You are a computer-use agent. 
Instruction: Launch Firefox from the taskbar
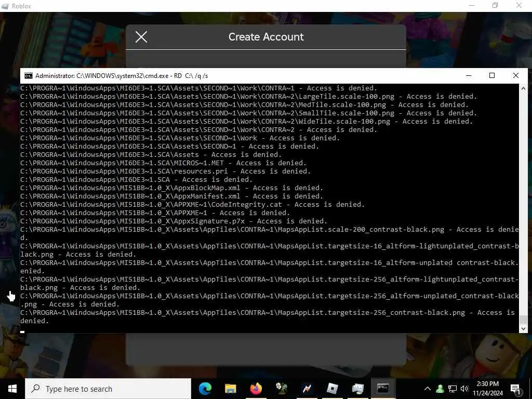pos(256,389)
